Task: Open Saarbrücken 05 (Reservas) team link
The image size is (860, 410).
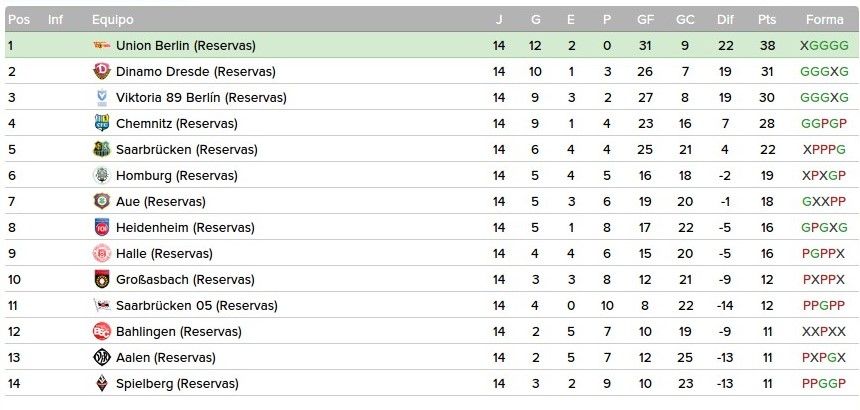Action: pos(196,305)
